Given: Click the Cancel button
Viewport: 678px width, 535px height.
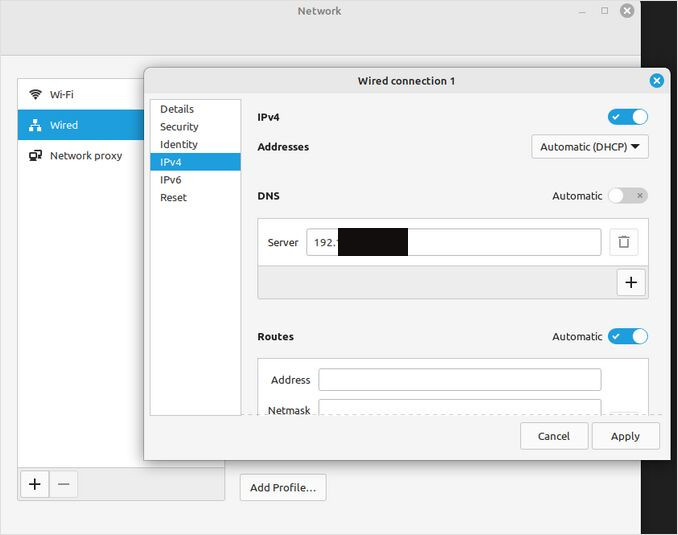Looking at the screenshot, I should [553, 436].
